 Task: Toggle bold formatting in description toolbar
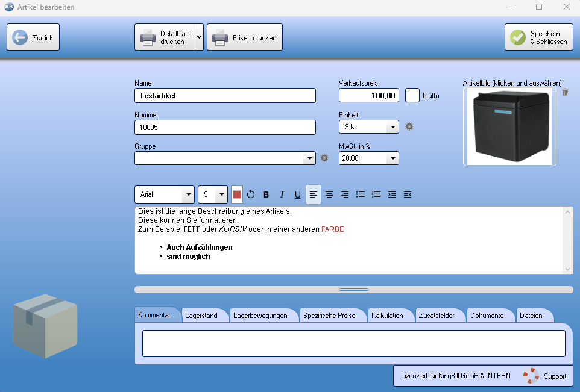266,194
